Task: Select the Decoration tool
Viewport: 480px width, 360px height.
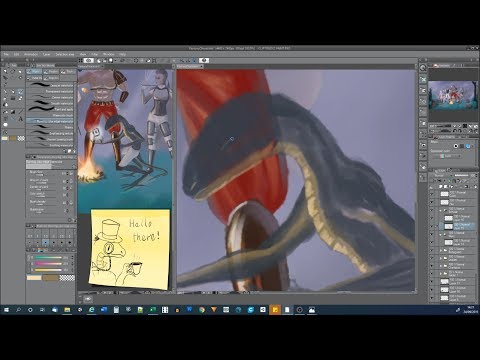Action: coord(13,98)
